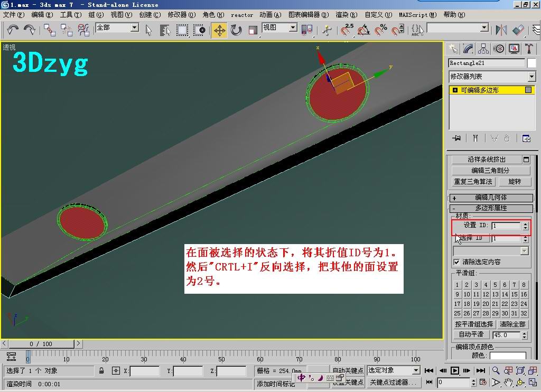541x392 pixels.
Task: Toggle Show End Result icon
Action: (x=475, y=138)
